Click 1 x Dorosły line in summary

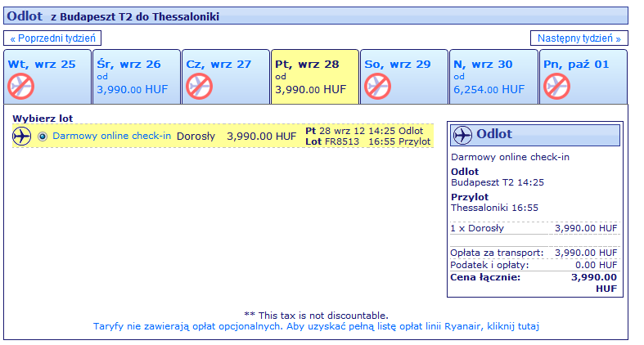click(534, 228)
